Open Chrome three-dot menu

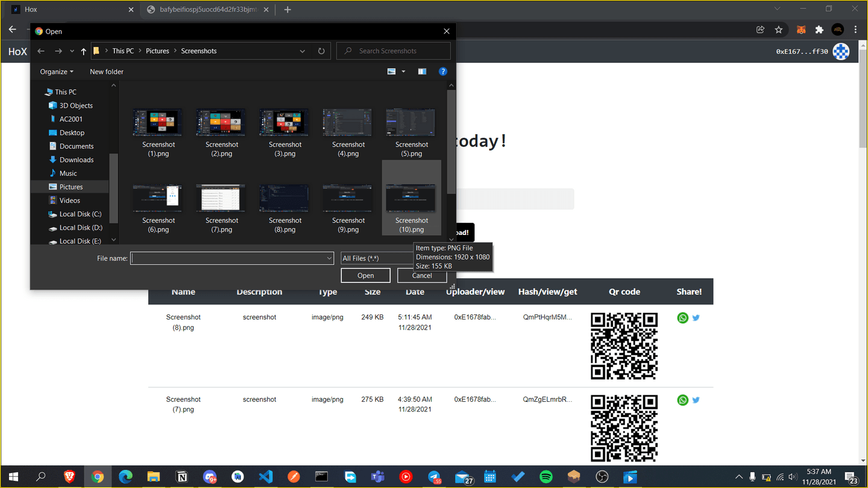855,30
